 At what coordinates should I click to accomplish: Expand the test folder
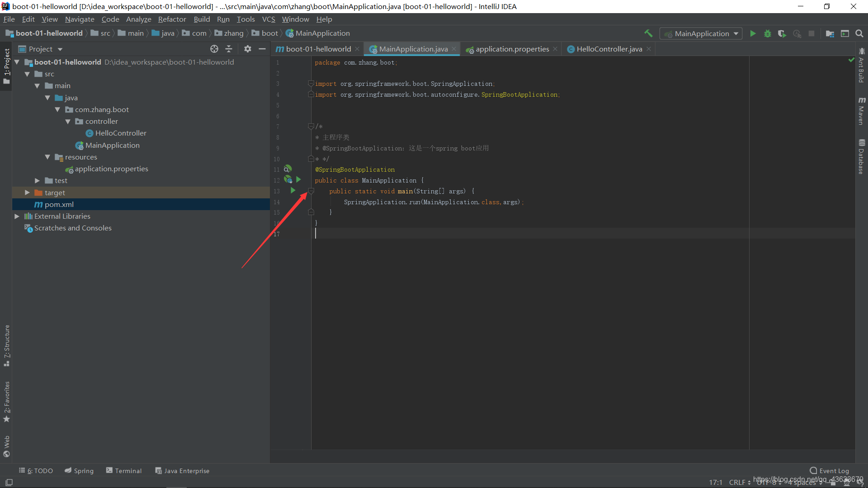coord(37,181)
